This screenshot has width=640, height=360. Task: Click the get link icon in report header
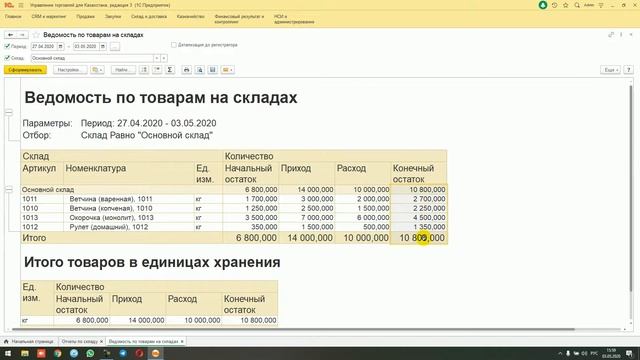click(611, 35)
